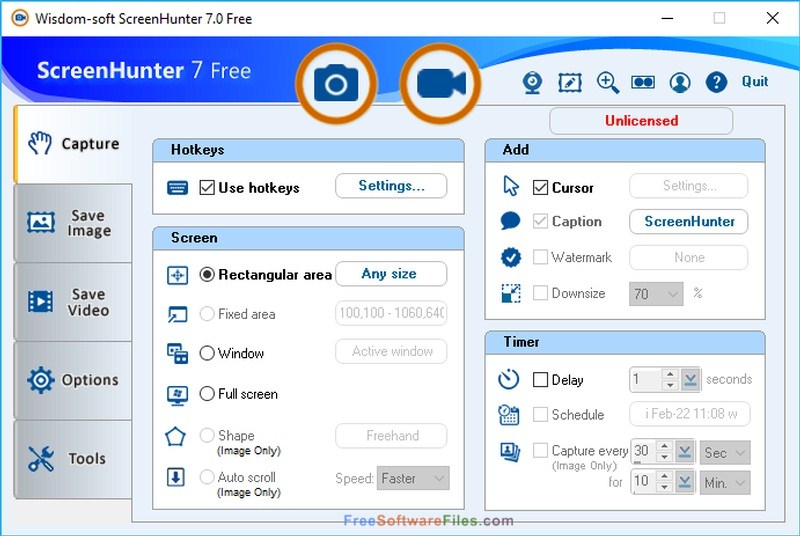Click the watermark badge icon
Screen dimensions: 800x536
coord(511,258)
